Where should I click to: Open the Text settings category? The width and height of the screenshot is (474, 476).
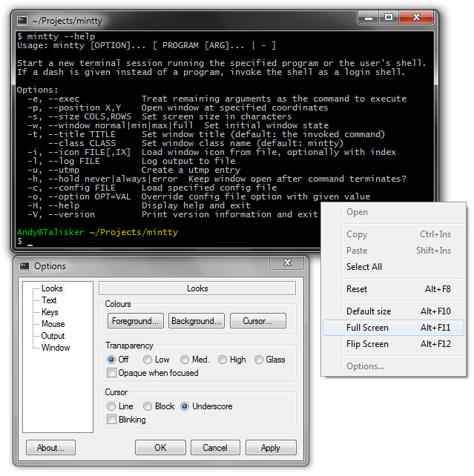(x=49, y=300)
